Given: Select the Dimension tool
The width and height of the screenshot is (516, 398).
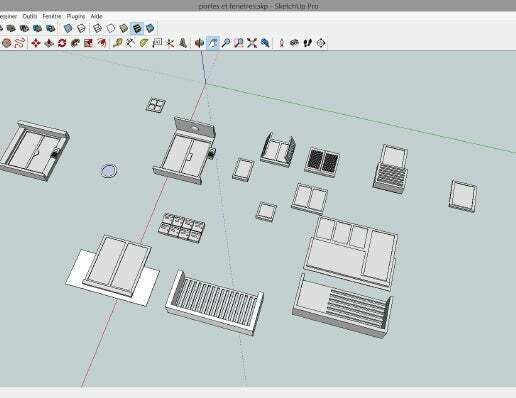Looking at the screenshot, I should click(x=130, y=43).
